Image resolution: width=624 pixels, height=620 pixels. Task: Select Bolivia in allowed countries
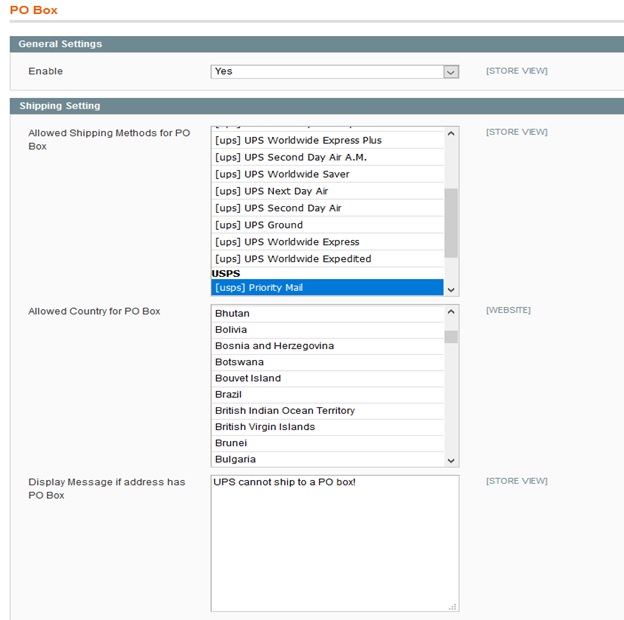click(328, 330)
